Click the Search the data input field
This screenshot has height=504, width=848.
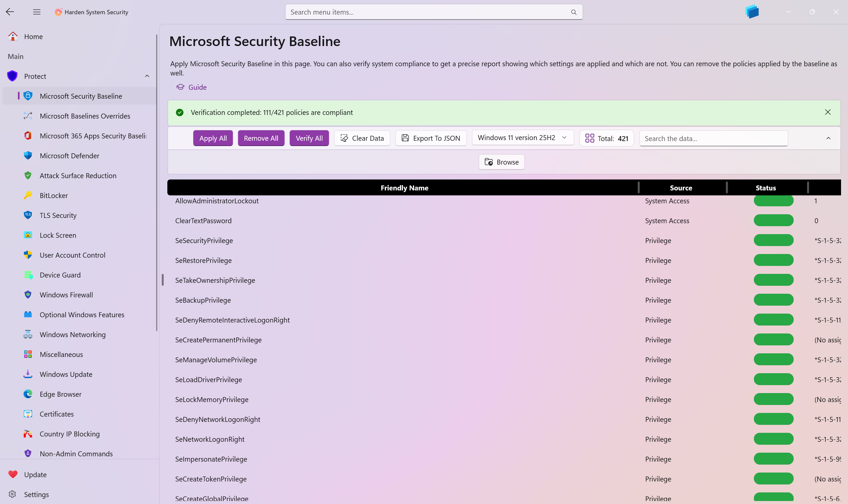713,138
